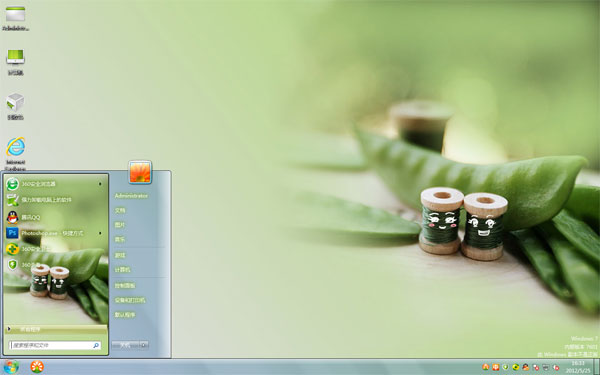This screenshot has height=375, width=600.
Task: Open Games from Start menu right pane
Action: click(x=120, y=255)
